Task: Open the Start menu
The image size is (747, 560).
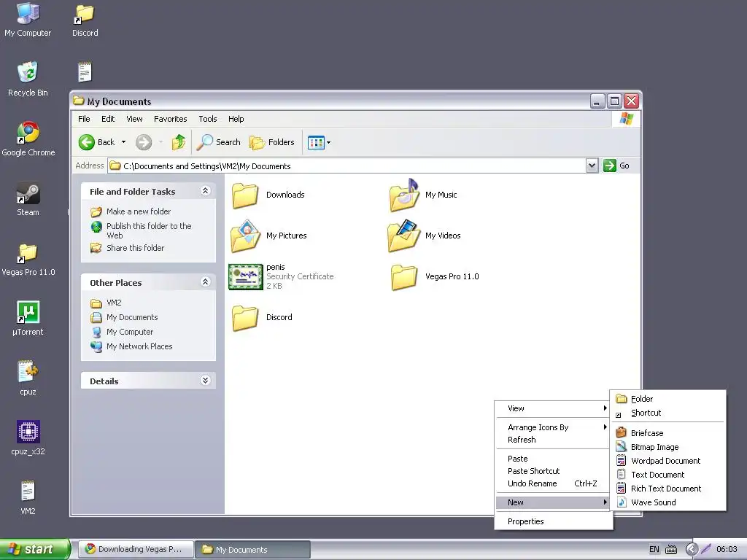Action: click(x=34, y=549)
